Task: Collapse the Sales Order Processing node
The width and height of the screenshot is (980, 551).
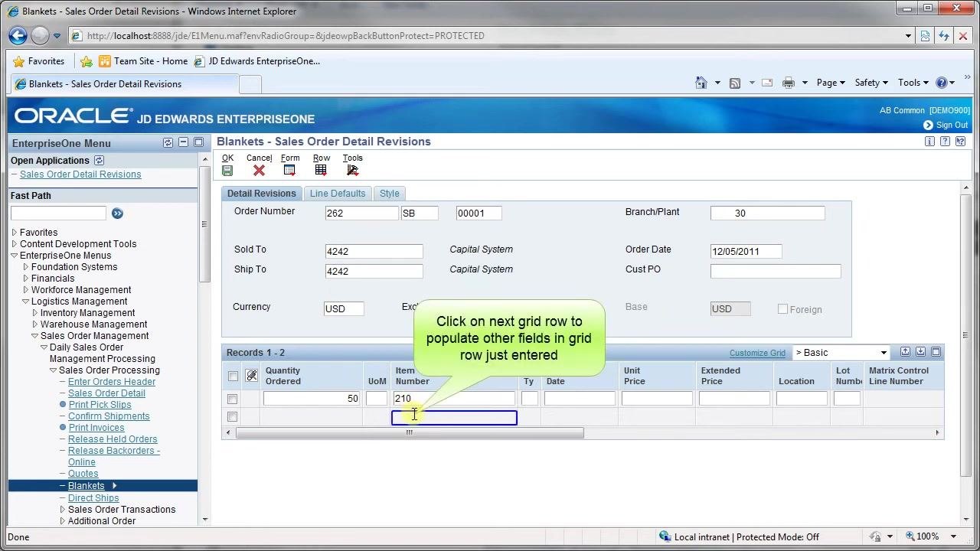Action: coord(53,370)
